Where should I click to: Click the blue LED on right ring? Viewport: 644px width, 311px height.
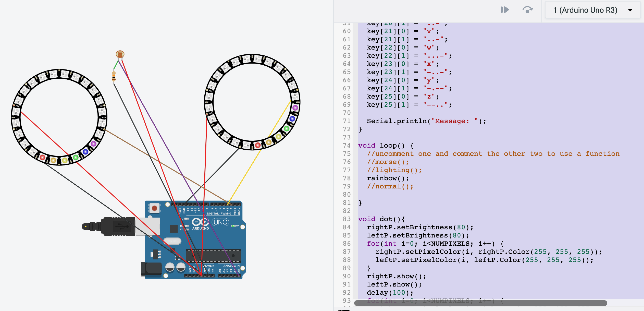click(x=292, y=118)
